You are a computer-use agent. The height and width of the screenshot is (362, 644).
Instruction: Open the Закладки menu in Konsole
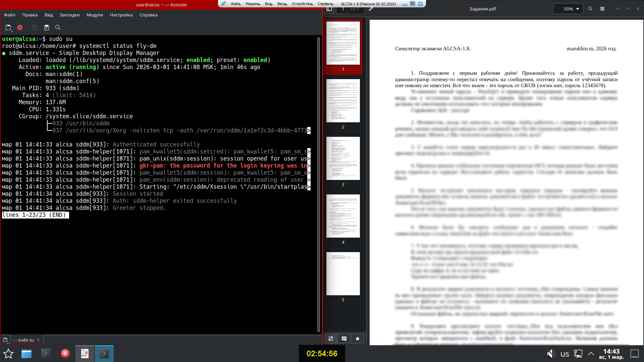pos(69,15)
